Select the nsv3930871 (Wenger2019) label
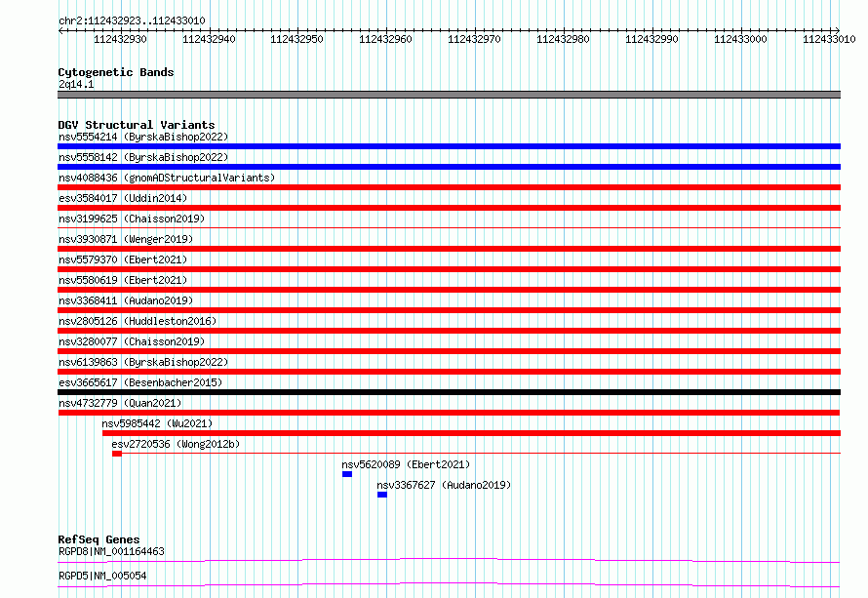 [126, 239]
